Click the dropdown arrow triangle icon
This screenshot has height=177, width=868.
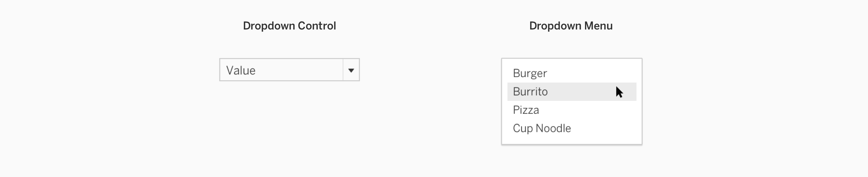coord(351,70)
